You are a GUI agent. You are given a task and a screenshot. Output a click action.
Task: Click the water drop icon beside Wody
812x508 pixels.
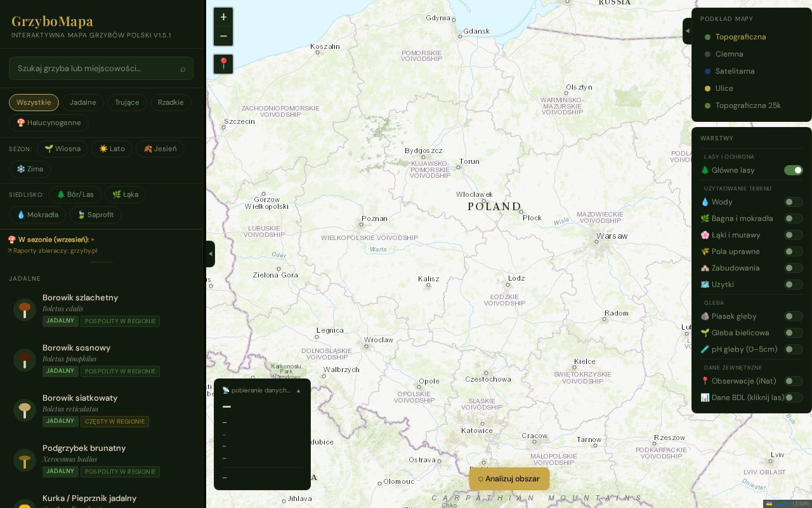click(705, 202)
